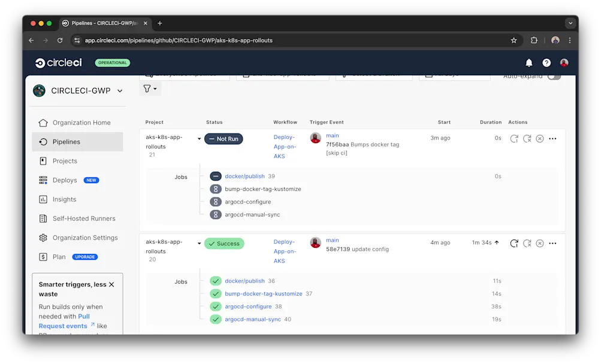Viewport: 601px width, 364px height.
Task: Open user avatar in CircleCI header
Action: [x=564, y=63]
